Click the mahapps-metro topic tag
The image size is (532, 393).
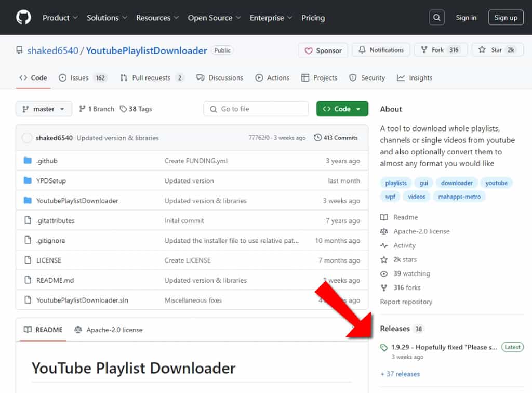pyautogui.click(x=459, y=197)
